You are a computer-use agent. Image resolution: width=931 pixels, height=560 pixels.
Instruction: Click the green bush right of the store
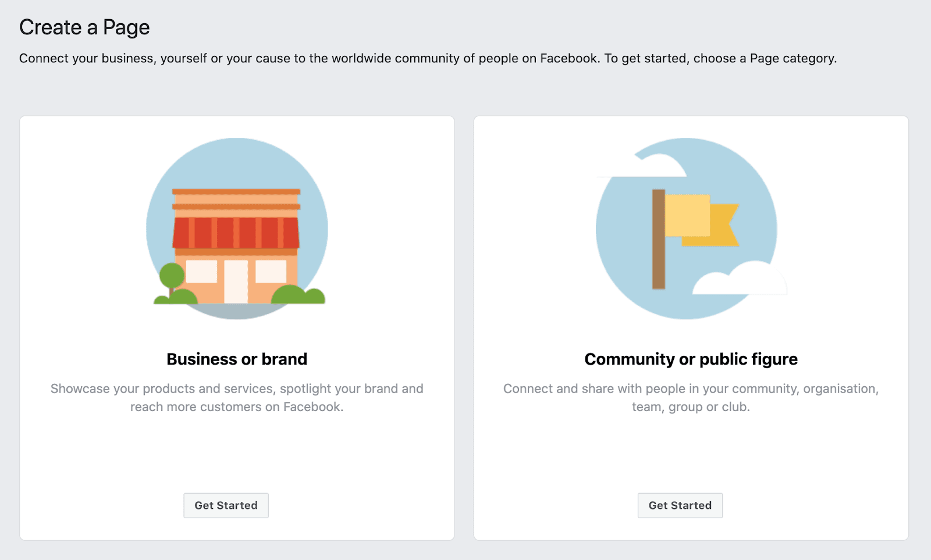[297, 295]
